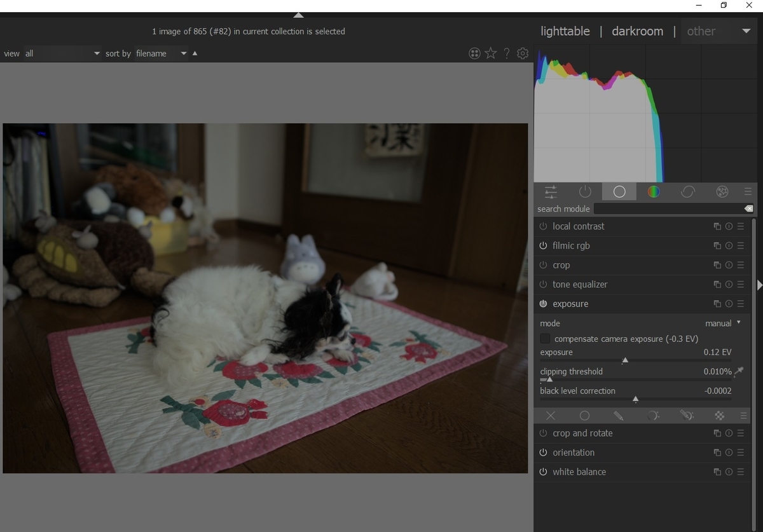The width and height of the screenshot is (763, 532).
Task: Switch to the correct modules group tab
Action: (687, 191)
